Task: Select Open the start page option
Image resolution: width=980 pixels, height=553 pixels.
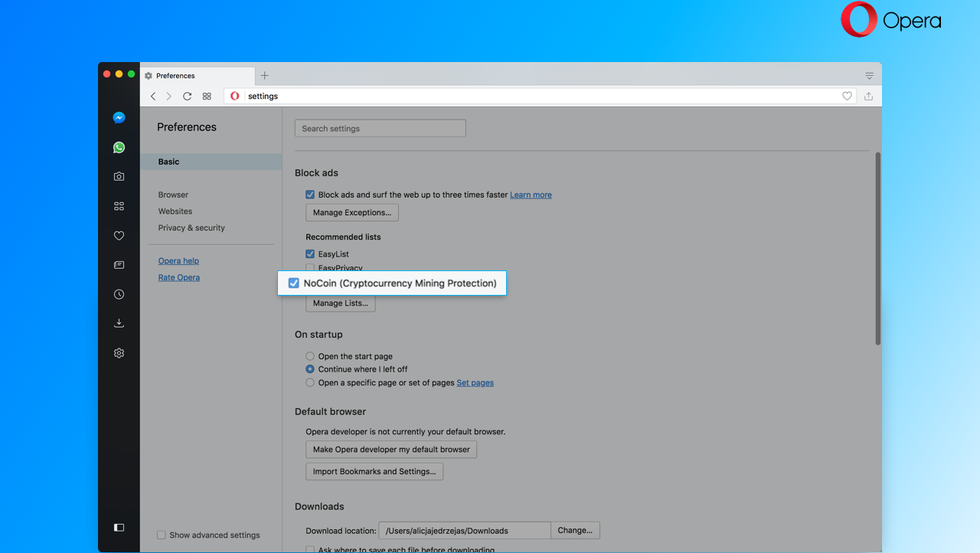Action: coord(310,356)
